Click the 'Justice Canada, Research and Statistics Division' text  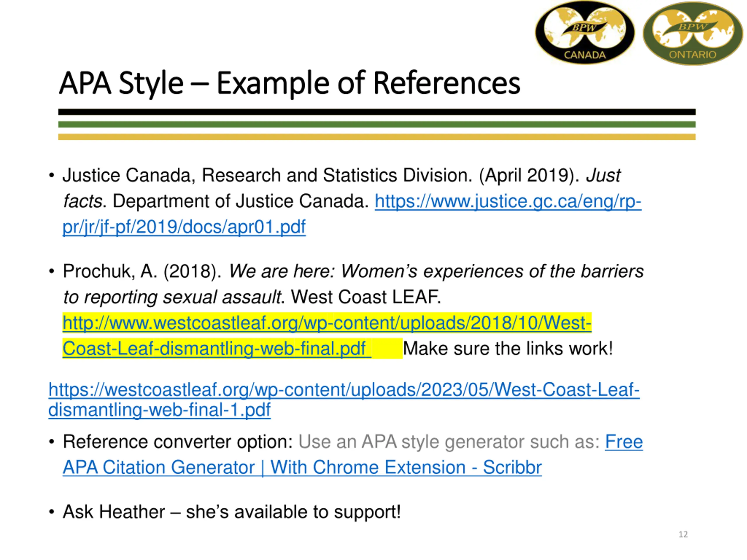pos(267,176)
